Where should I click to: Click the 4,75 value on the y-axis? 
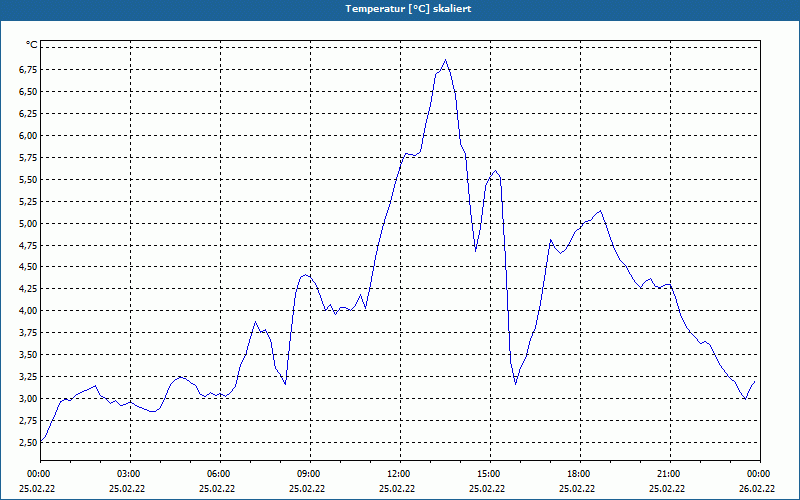coord(28,245)
